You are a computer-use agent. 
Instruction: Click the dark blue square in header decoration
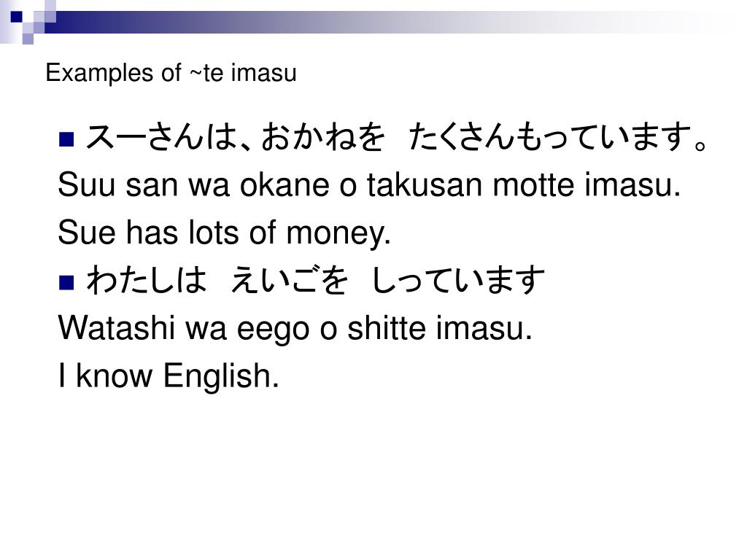point(16,17)
